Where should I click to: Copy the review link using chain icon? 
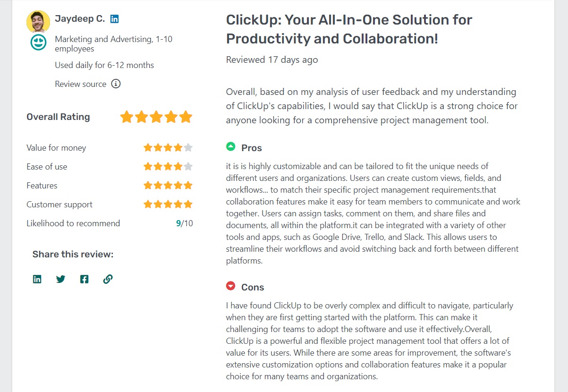click(x=108, y=279)
